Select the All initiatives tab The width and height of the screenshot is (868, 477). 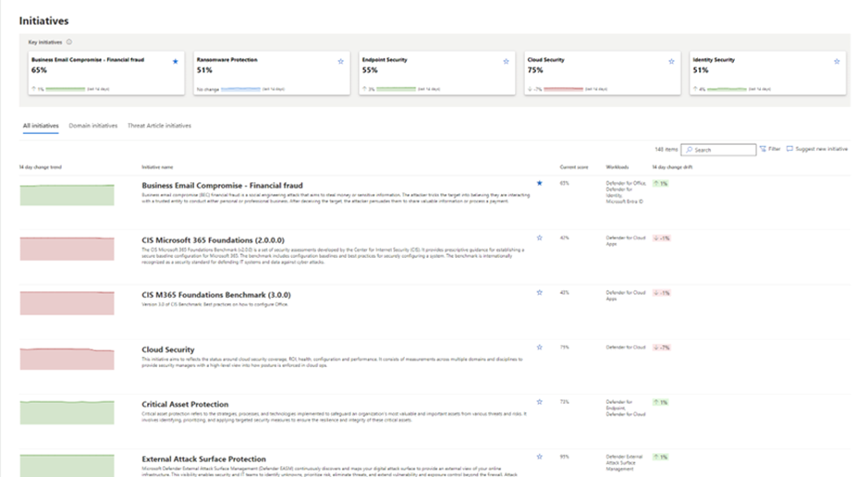(41, 126)
